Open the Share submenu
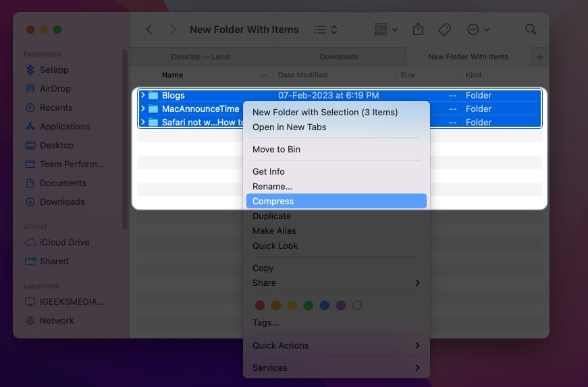Image resolution: width=588 pixels, height=387 pixels. [336, 283]
